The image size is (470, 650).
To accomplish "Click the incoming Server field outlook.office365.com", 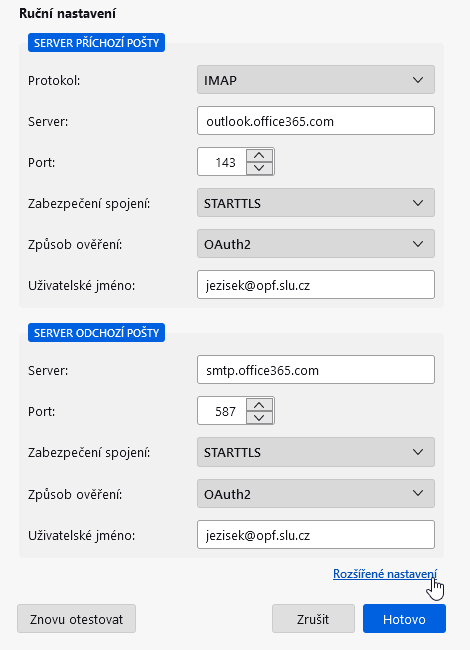I will click(x=316, y=121).
